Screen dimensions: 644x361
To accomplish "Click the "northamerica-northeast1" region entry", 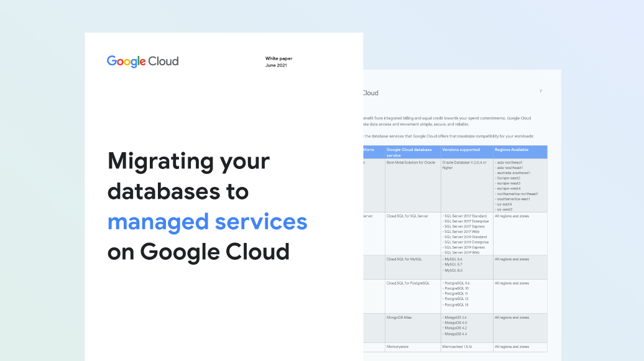I will point(517,194).
